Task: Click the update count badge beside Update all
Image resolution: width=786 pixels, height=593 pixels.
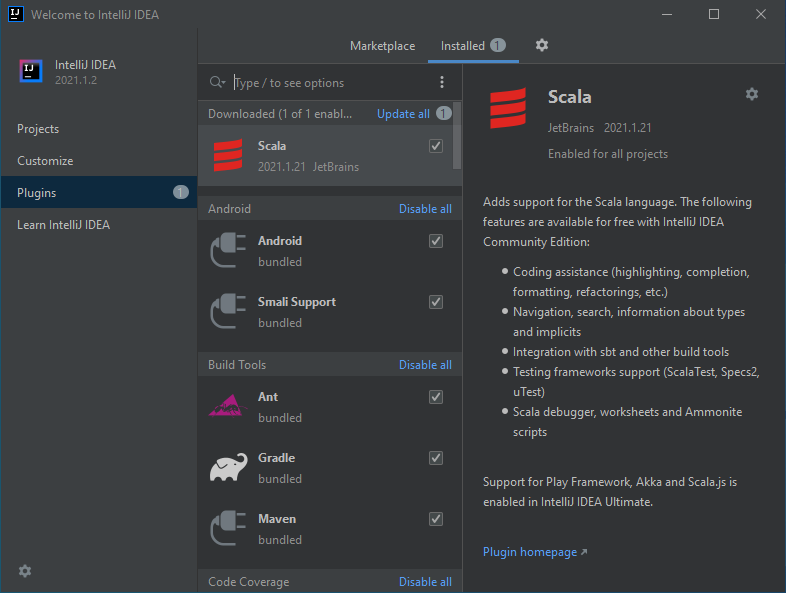Action: coord(443,113)
